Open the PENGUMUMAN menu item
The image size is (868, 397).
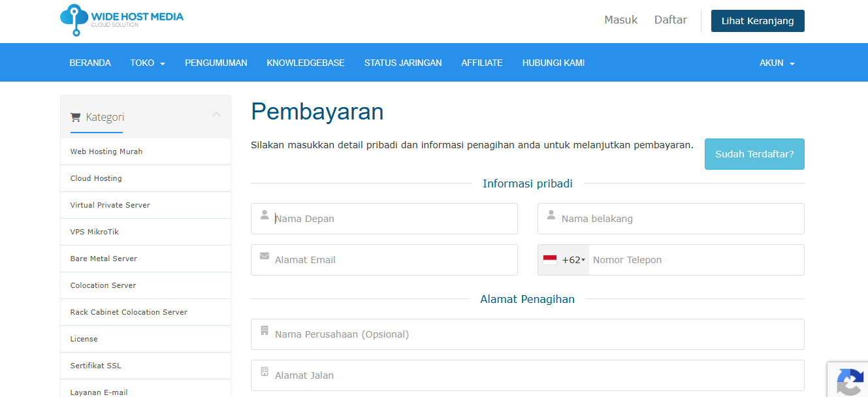[x=216, y=63]
